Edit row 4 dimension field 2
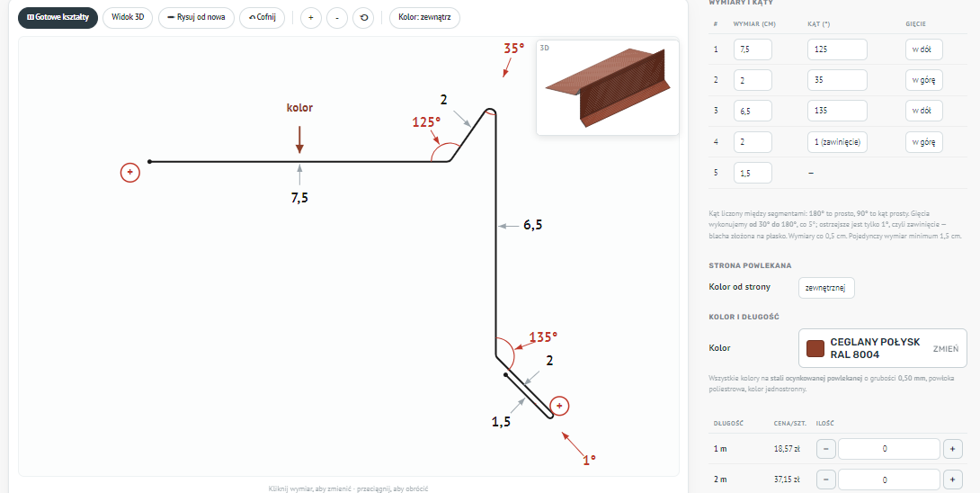 (753, 142)
